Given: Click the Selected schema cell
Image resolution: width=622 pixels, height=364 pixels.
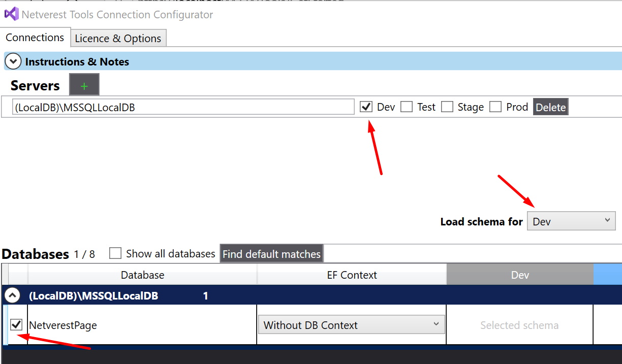Looking at the screenshot, I should point(519,325).
